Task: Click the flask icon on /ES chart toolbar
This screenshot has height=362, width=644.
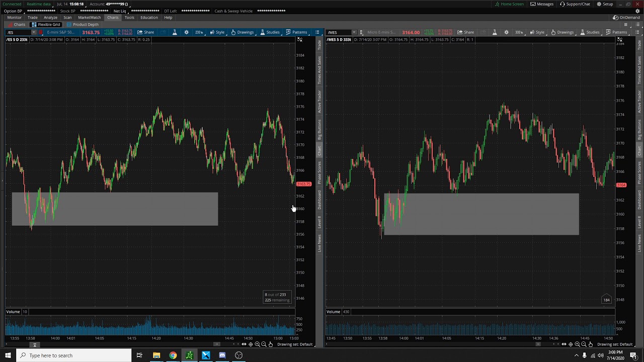Action: (x=175, y=32)
